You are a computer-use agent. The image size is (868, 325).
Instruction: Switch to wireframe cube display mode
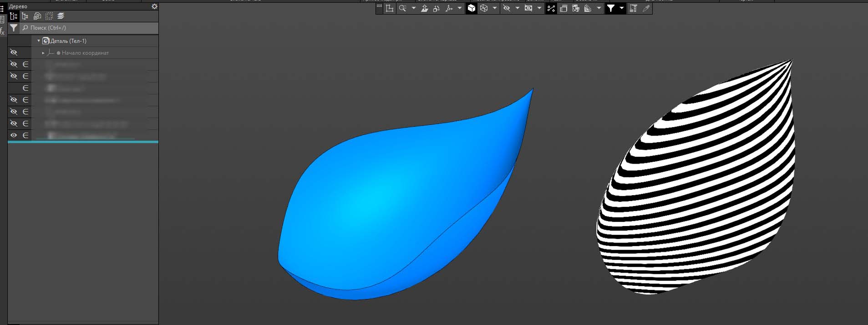pos(484,8)
